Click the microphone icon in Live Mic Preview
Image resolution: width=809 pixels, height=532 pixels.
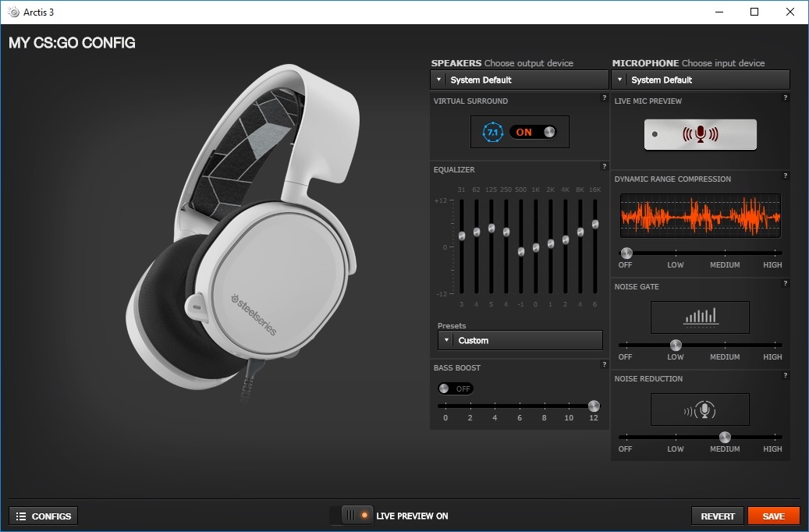[x=700, y=134]
